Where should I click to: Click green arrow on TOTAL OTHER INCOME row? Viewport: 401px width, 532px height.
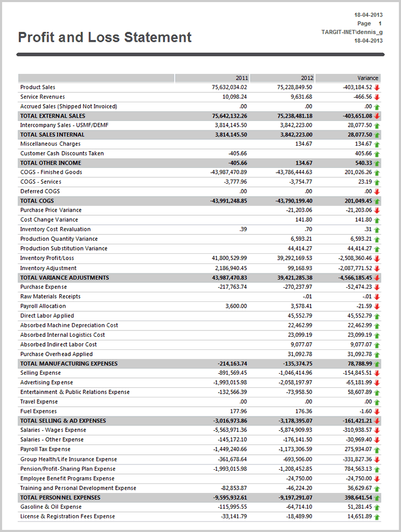point(377,163)
